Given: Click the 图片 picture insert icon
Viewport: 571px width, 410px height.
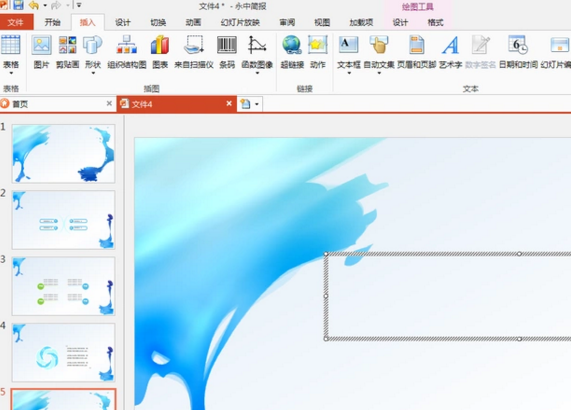Looking at the screenshot, I should point(41,45).
